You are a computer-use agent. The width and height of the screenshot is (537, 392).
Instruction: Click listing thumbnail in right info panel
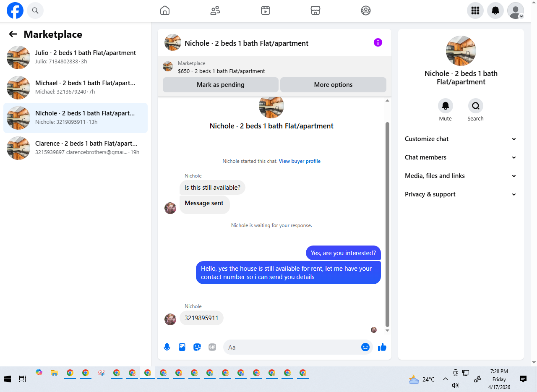pos(461,51)
